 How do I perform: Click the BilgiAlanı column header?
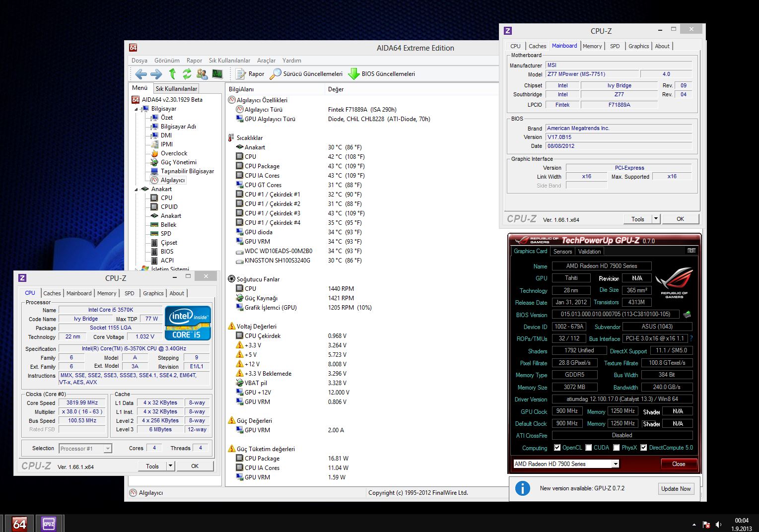[275, 89]
